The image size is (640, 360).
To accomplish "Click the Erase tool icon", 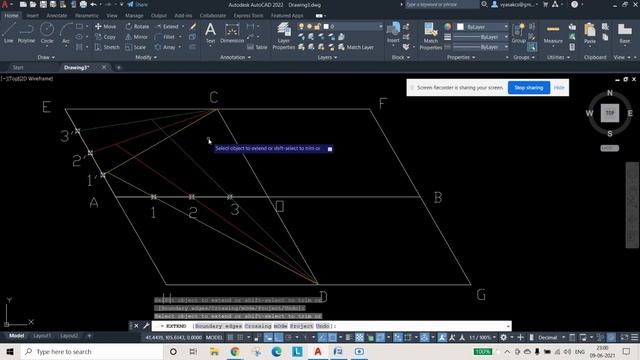I will click(193, 27).
